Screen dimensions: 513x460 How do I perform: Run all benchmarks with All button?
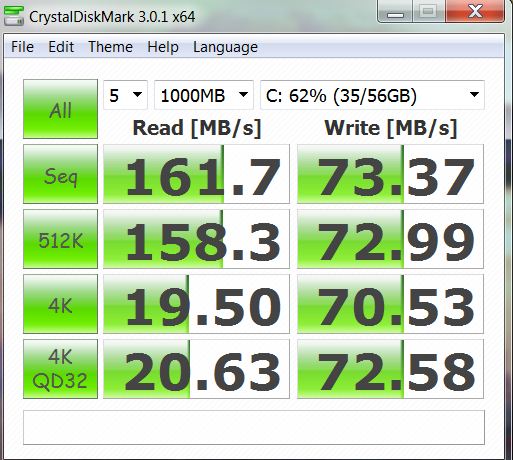point(60,109)
